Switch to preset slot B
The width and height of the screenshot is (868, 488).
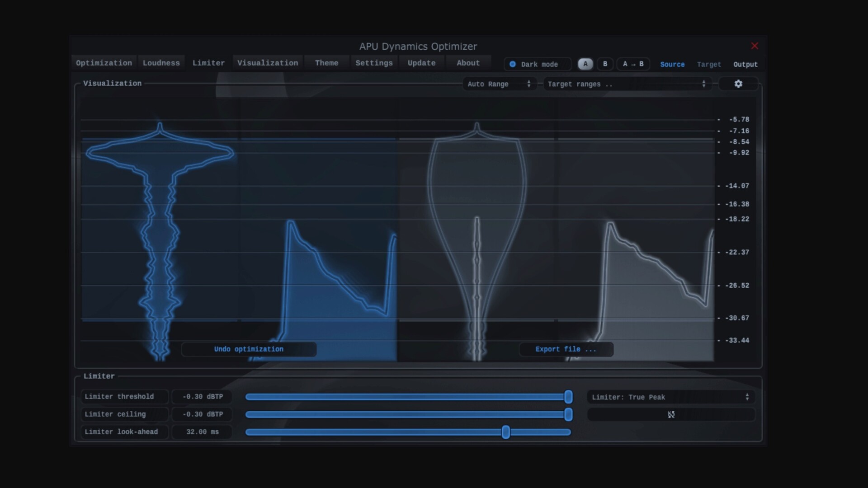tap(605, 64)
